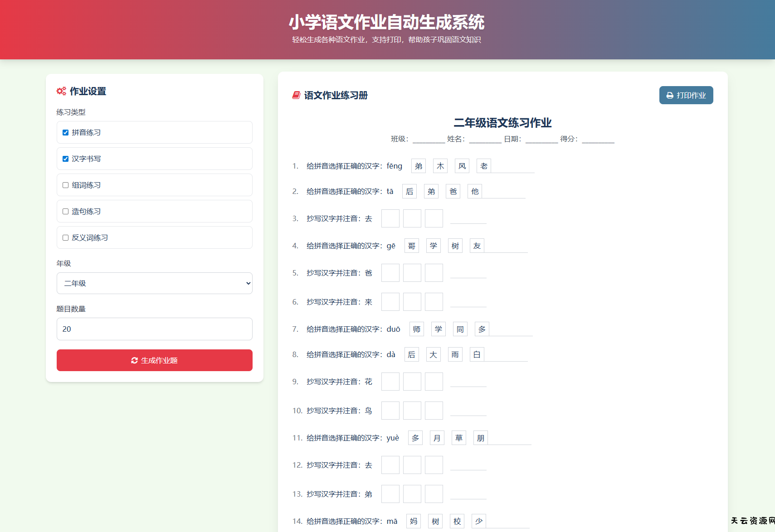This screenshot has height=532, width=775.
Task: Click the refresh icon in 生成作业题 button
Action: [x=134, y=360]
